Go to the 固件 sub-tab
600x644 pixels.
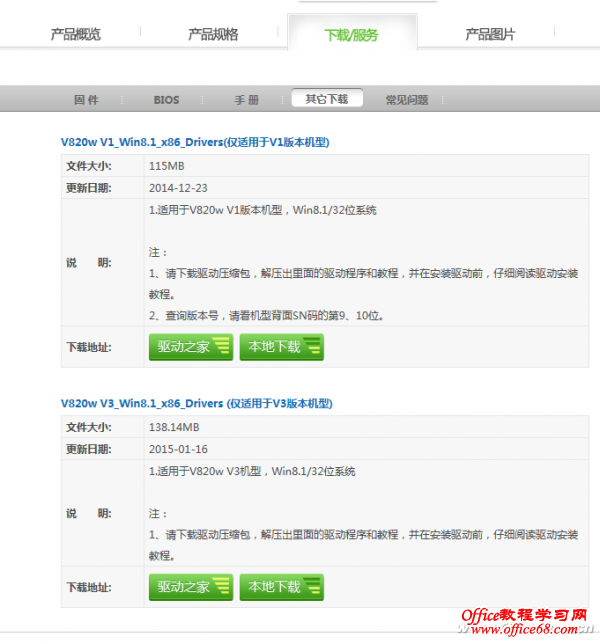[x=86, y=100]
